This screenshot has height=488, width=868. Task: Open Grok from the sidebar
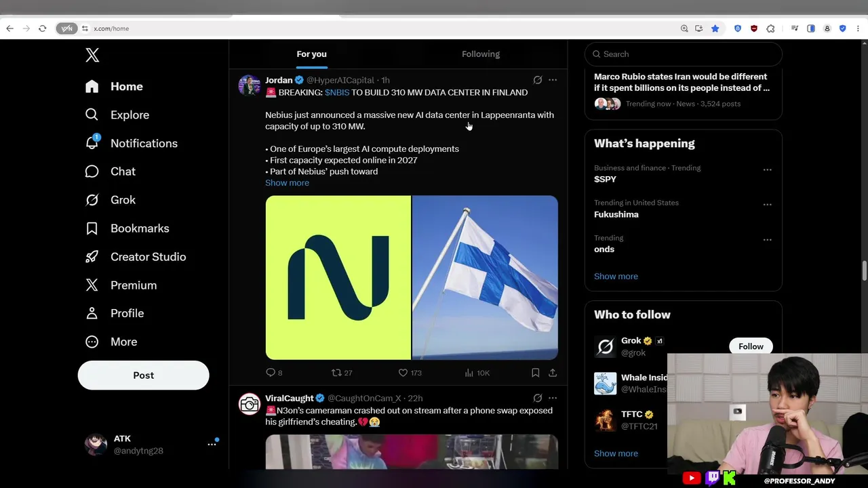click(x=110, y=200)
